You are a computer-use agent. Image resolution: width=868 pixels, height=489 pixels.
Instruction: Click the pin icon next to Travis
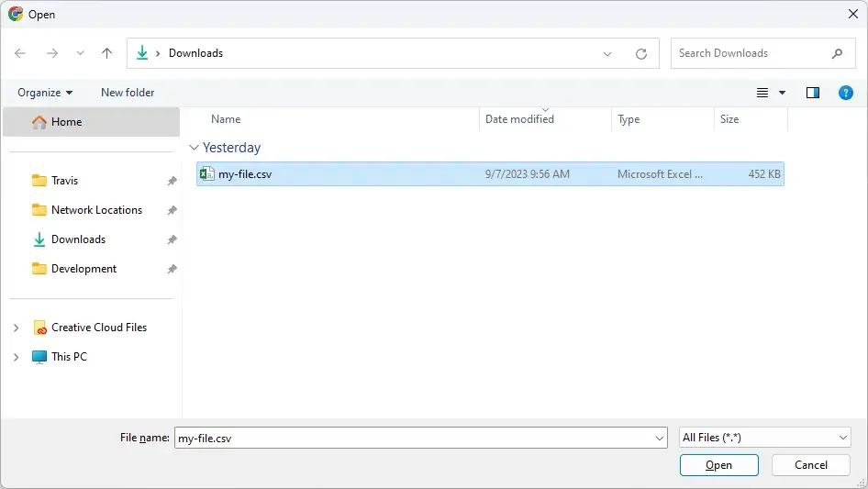[172, 181]
